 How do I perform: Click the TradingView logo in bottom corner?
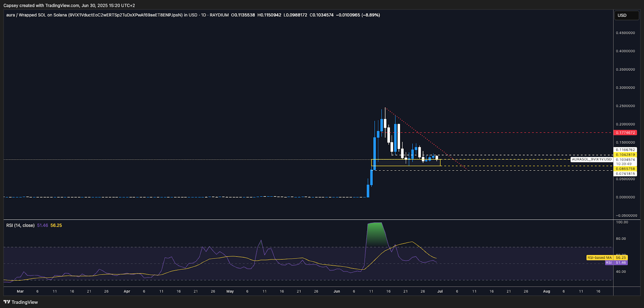pyautogui.click(x=21, y=302)
